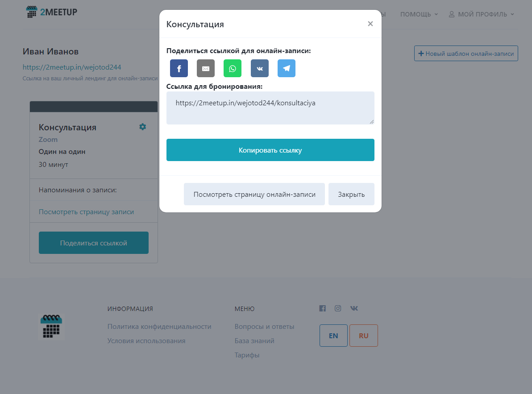This screenshot has height=394, width=532.
Task: Switch language to EN
Action: (333, 336)
